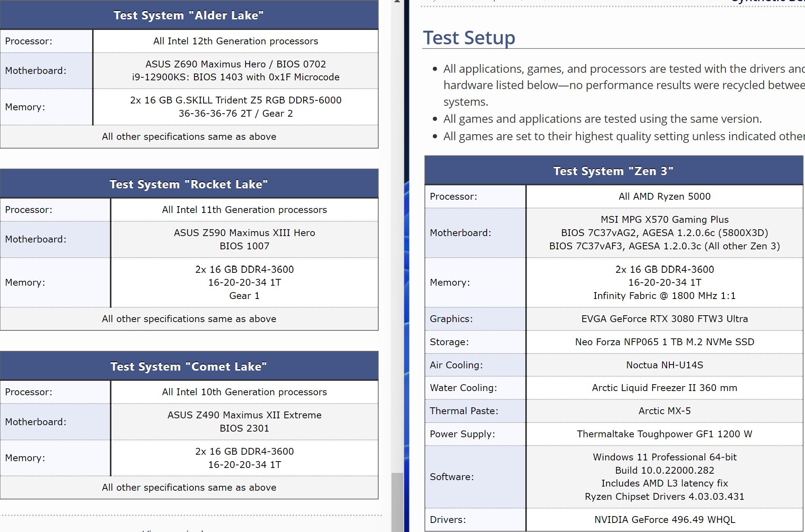
Task: Click 'Noctua NH-U14S' air cooling value
Action: pos(665,365)
